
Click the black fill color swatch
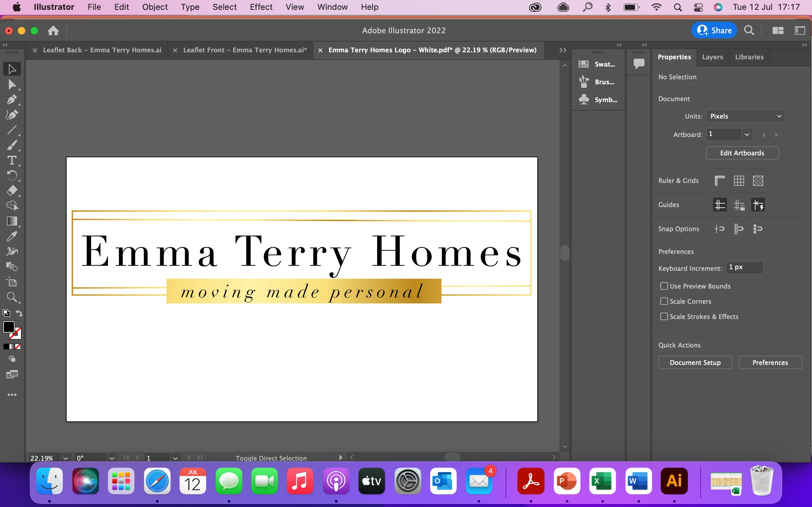[x=8, y=327]
